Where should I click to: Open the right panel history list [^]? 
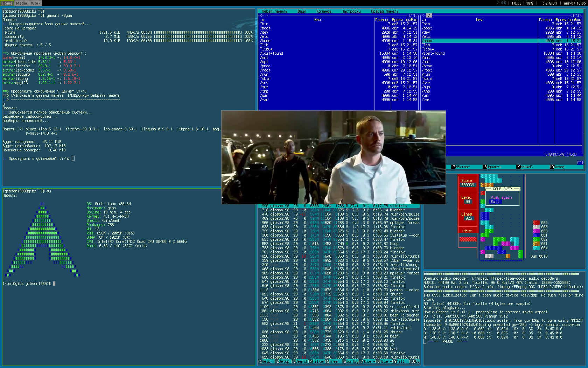(576, 15)
